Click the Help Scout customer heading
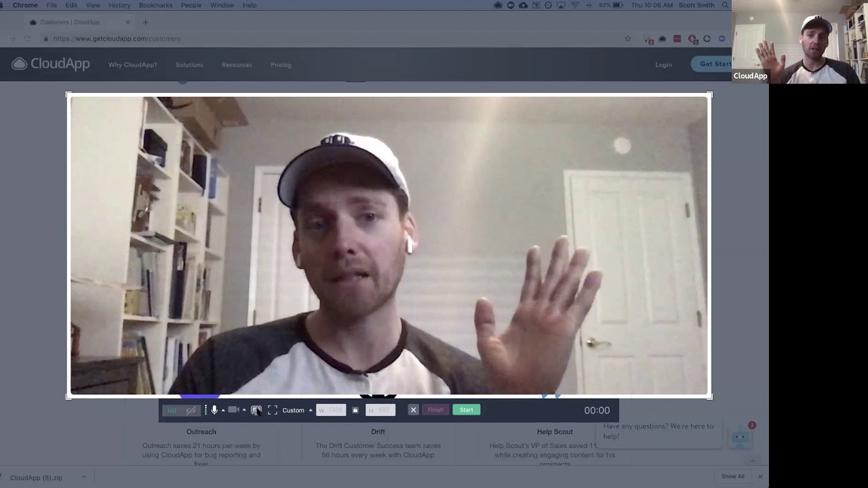The width and height of the screenshot is (868, 488). pyautogui.click(x=555, y=432)
